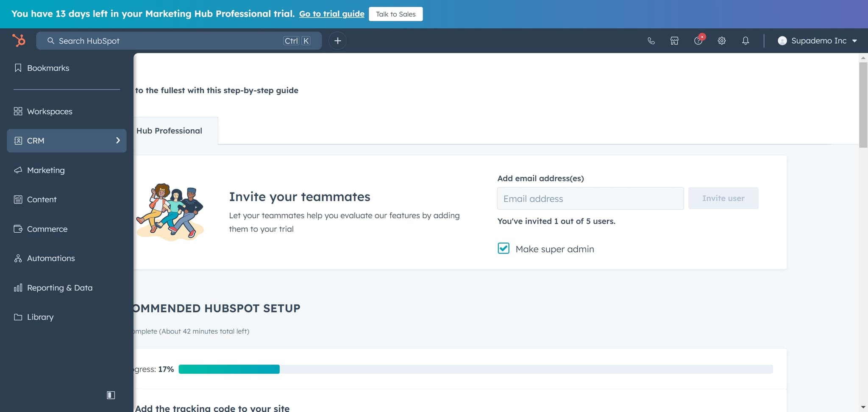Viewport: 868px width, 412px height.
Task: Click inside the Email address field
Action: [590, 198]
